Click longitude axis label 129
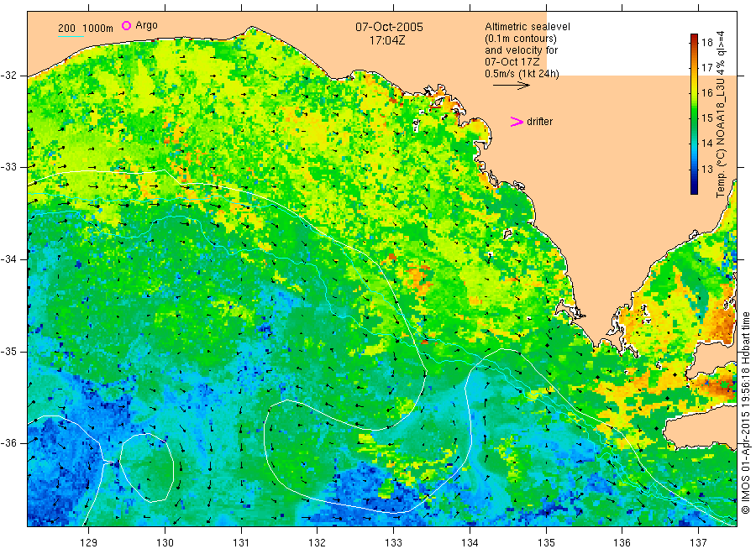The width and height of the screenshot is (756, 554). pos(89,543)
